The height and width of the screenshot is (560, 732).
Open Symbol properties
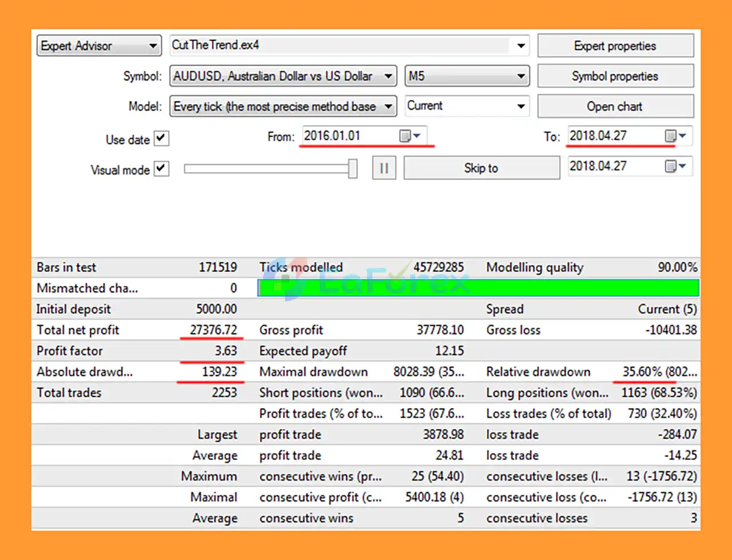pyautogui.click(x=615, y=75)
